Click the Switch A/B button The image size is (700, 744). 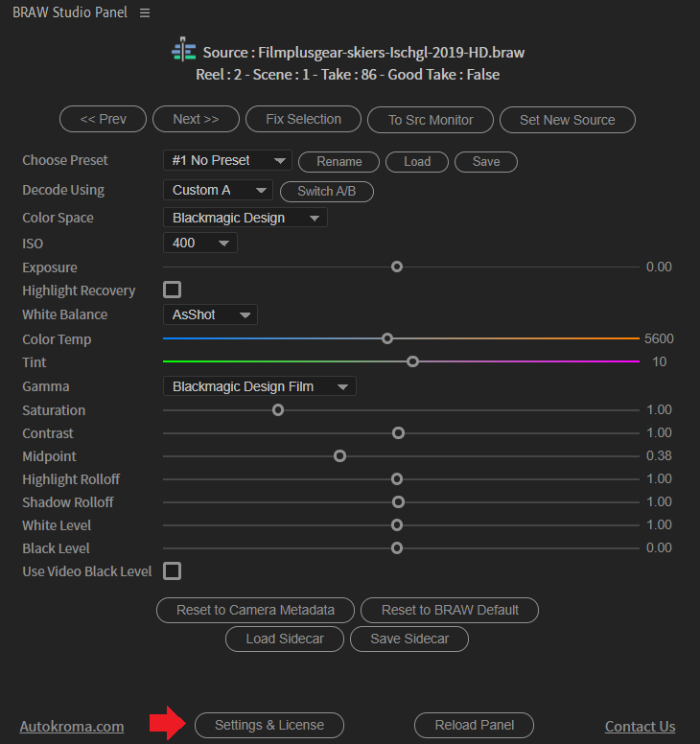(x=327, y=191)
